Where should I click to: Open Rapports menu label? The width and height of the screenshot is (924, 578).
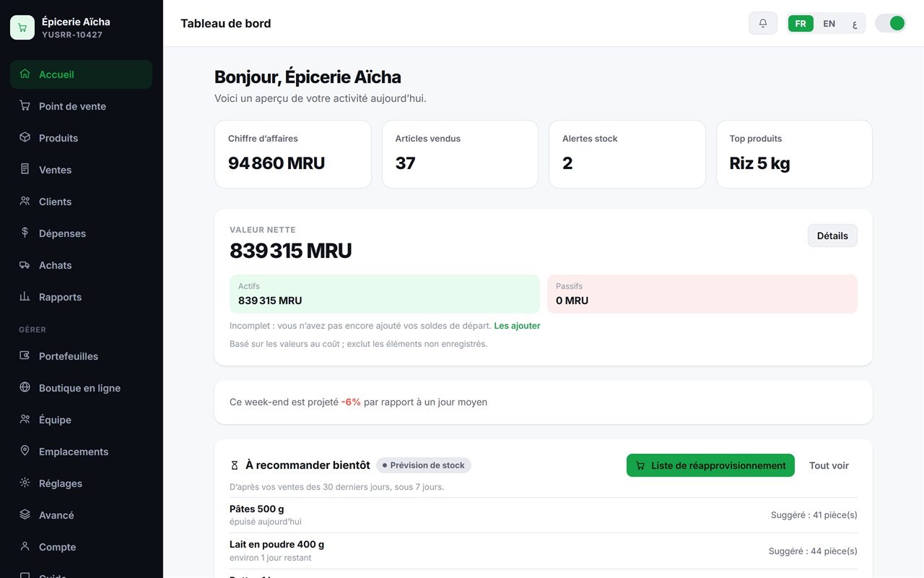[x=60, y=297]
